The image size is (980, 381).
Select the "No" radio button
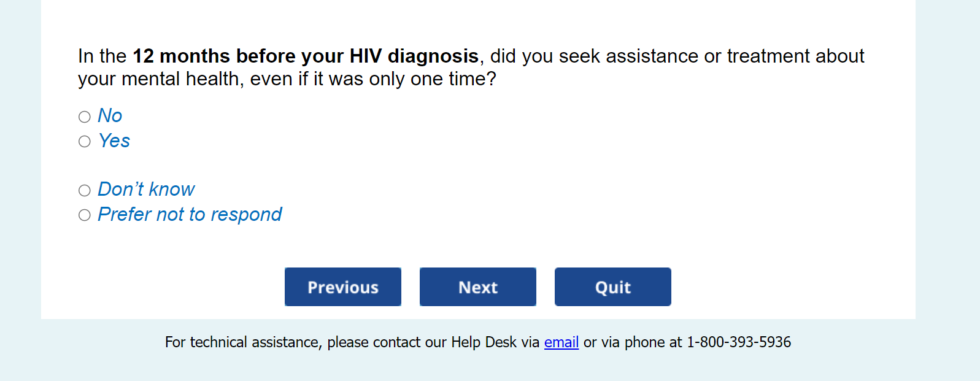point(85,117)
